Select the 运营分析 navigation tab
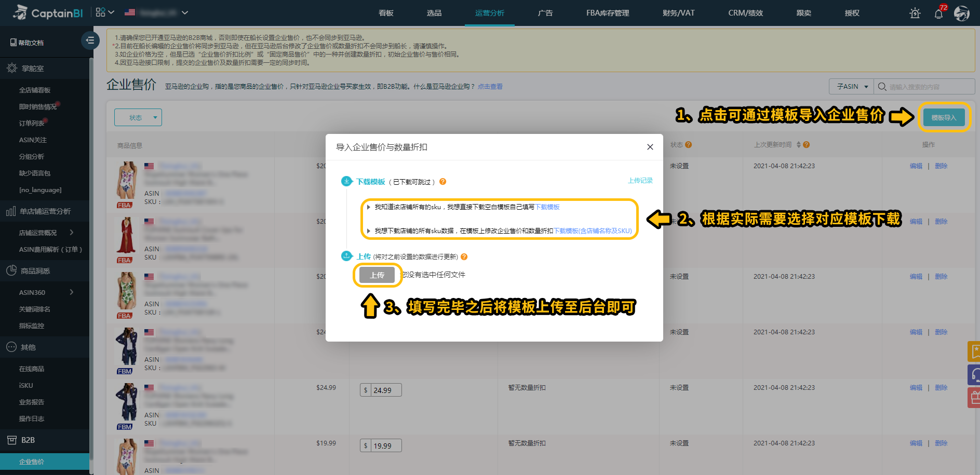 point(490,13)
